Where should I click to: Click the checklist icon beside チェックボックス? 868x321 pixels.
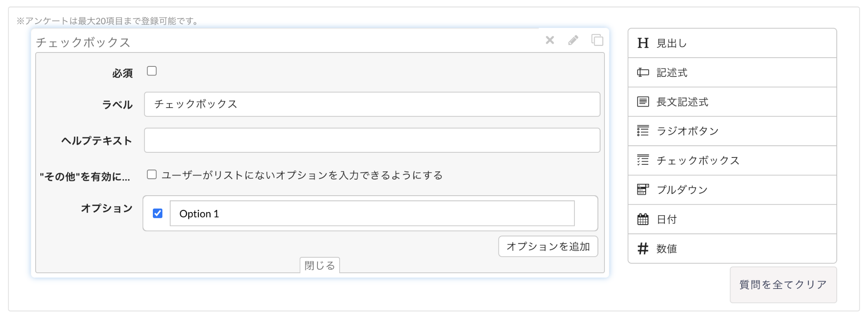643,160
